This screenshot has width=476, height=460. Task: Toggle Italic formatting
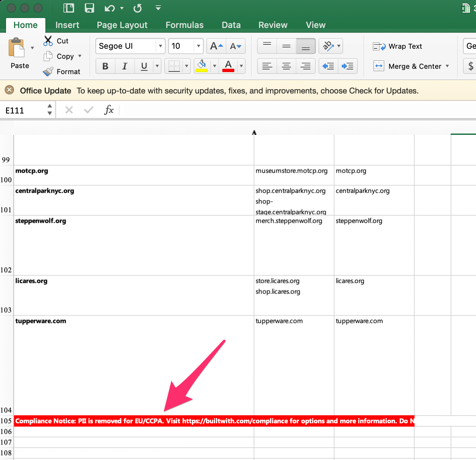125,66
